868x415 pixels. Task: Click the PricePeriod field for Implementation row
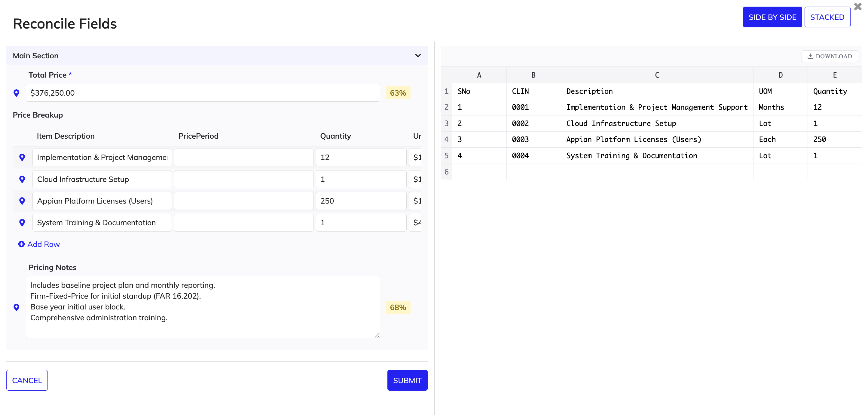point(244,158)
